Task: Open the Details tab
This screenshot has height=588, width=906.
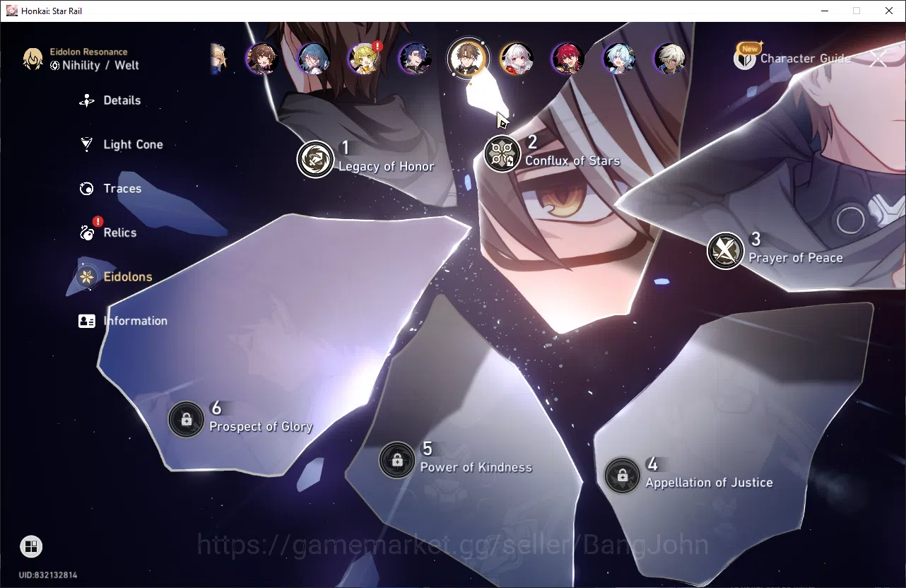Action: click(110, 100)
